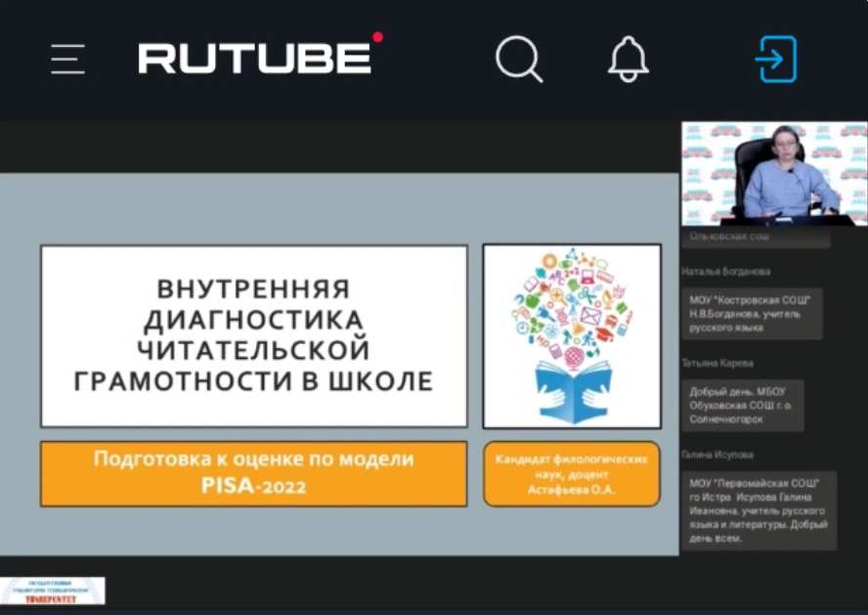This screenshot has width=868, height=615.
Task: Click the RUTUBE logo
Action: point(255,59)
